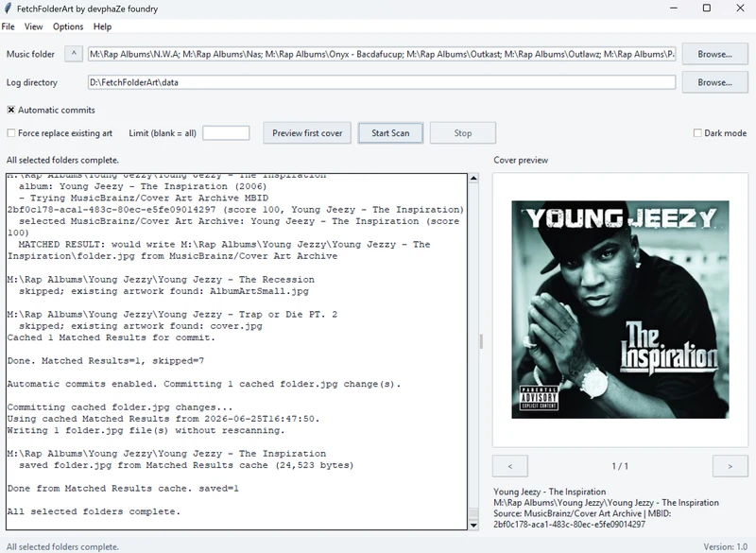Click 'Version: 1.0' in status bar
The image size is (756, 553).
pyautogui.click(x=725, y=546)
